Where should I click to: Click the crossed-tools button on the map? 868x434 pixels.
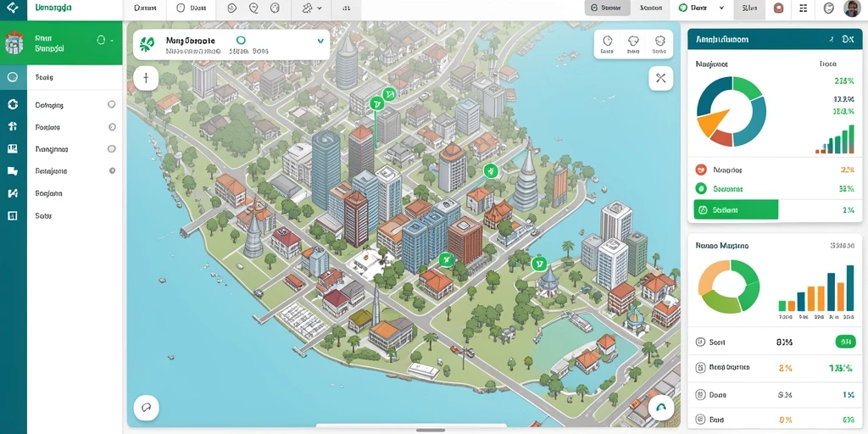click(x=660, y=78)
